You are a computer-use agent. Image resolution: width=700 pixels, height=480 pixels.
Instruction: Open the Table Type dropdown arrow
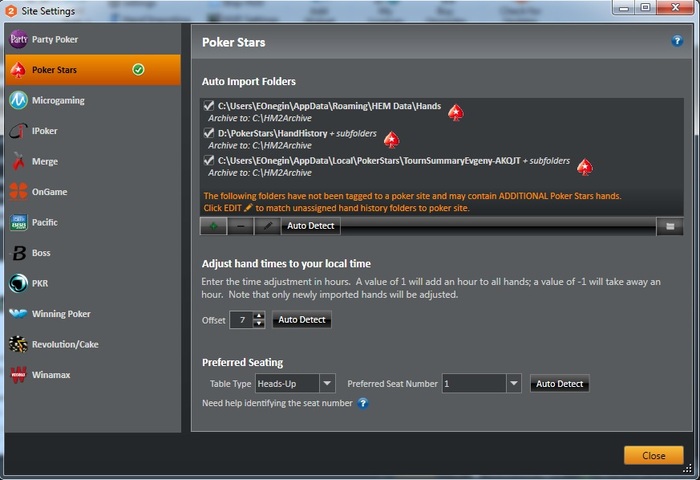coord(327,384)
